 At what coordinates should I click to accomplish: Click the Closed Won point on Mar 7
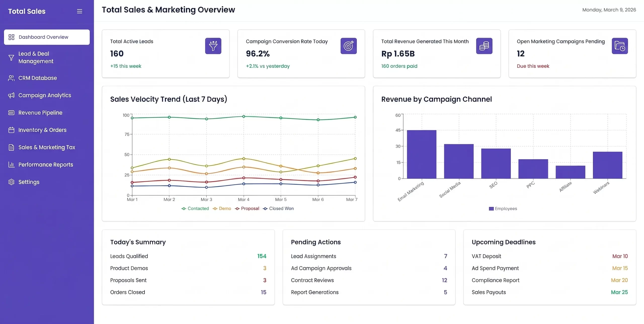tap(355, 182)
